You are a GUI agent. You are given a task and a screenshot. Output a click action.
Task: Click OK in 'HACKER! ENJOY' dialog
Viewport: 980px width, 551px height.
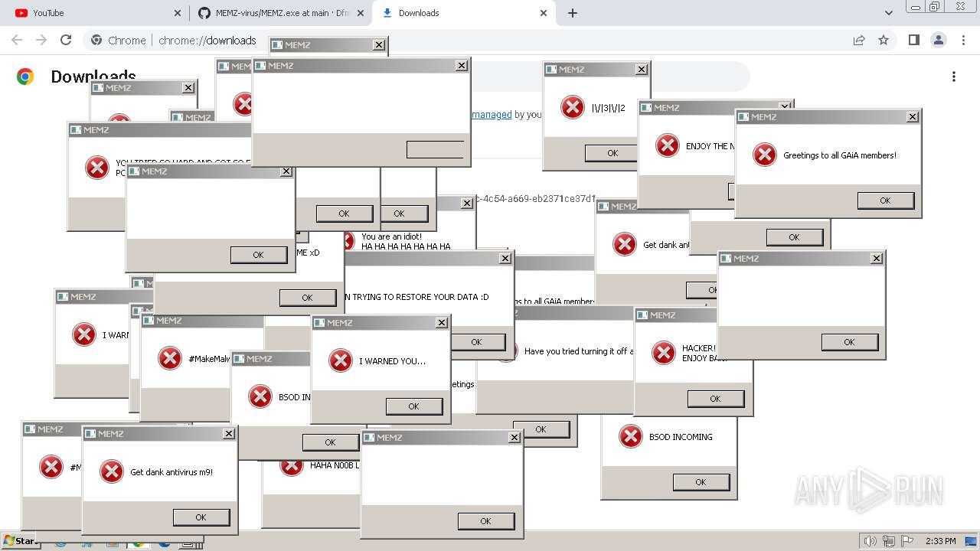[716, 399]
